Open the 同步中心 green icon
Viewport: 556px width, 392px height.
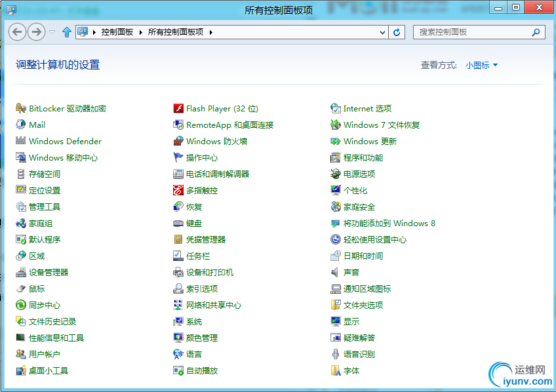(x=21, y=305)
